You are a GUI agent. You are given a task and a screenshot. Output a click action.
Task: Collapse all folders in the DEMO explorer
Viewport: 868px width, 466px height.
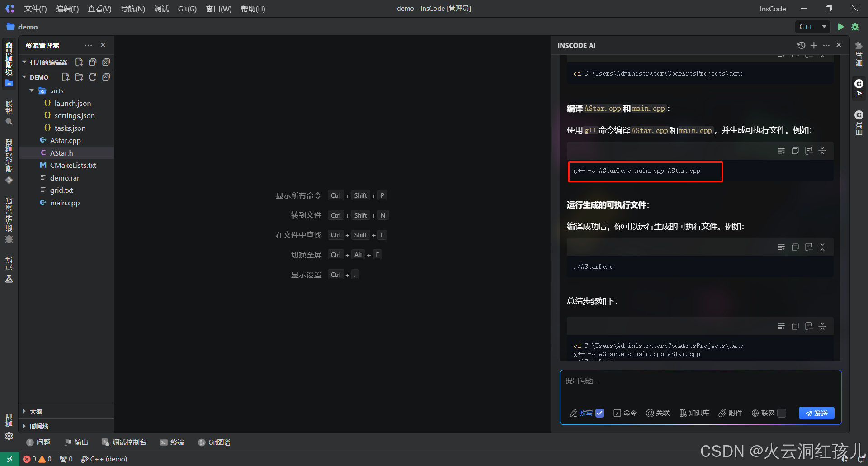tap(106, 77)
